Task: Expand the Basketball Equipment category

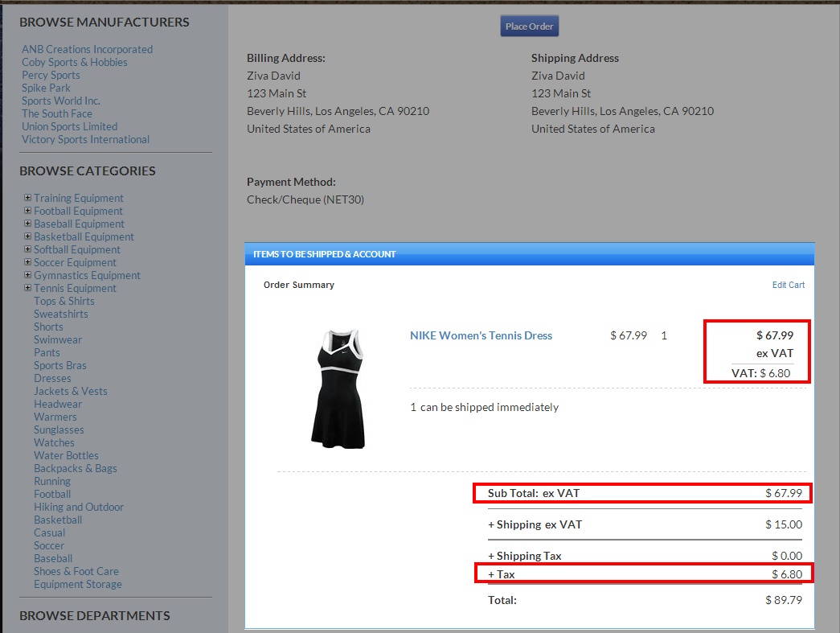Action: [27, 236]
